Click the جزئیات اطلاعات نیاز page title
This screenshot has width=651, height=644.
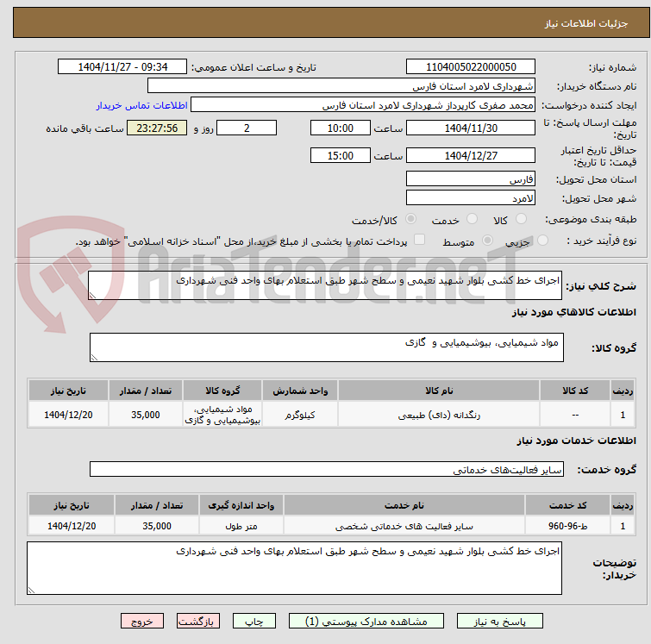tap(586, 23)
